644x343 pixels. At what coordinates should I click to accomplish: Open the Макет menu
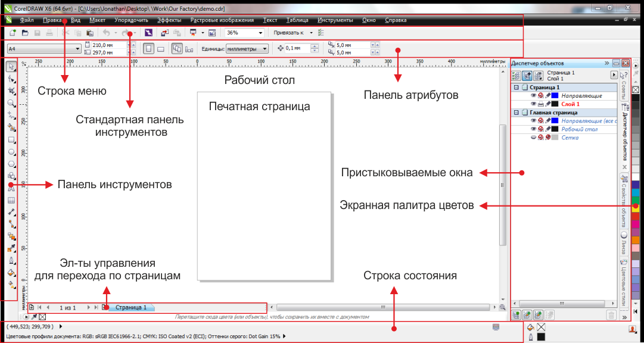pos(97,20)
